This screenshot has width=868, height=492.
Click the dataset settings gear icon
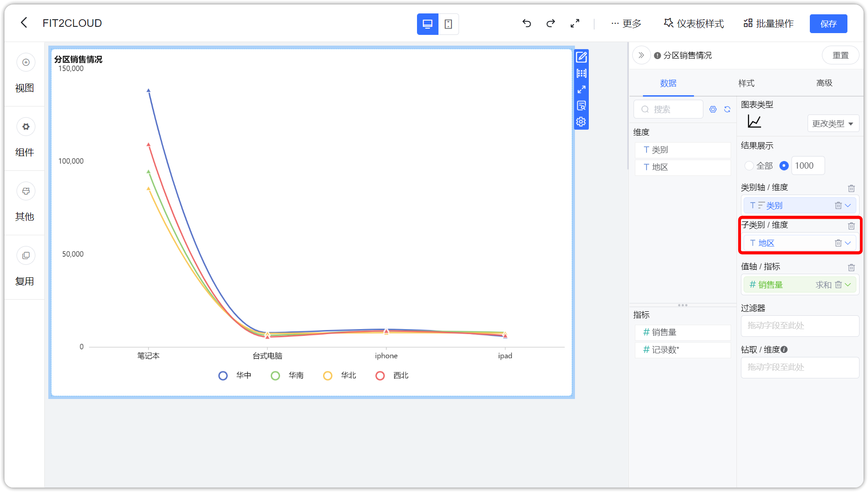click(x=713, y=109)
